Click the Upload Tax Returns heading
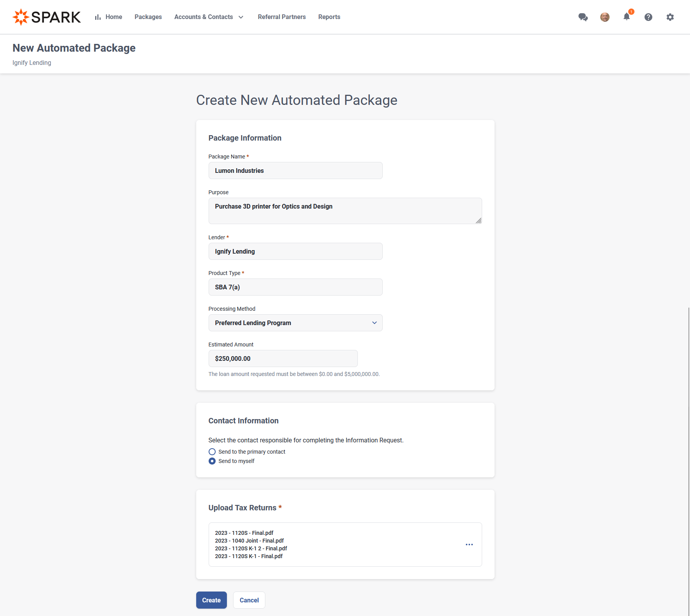The height and width of the screenshot is (616, 690). 245,508
